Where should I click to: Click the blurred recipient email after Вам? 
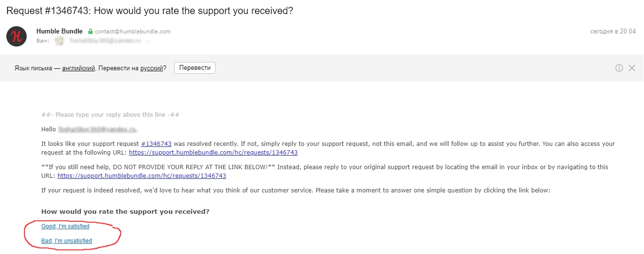(x=105, y=42)
